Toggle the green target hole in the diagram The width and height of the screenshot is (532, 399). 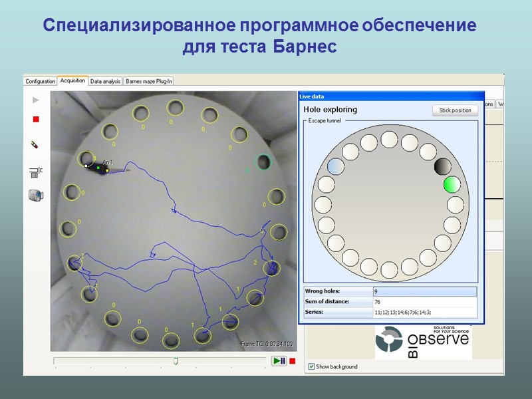coord(451,184)
